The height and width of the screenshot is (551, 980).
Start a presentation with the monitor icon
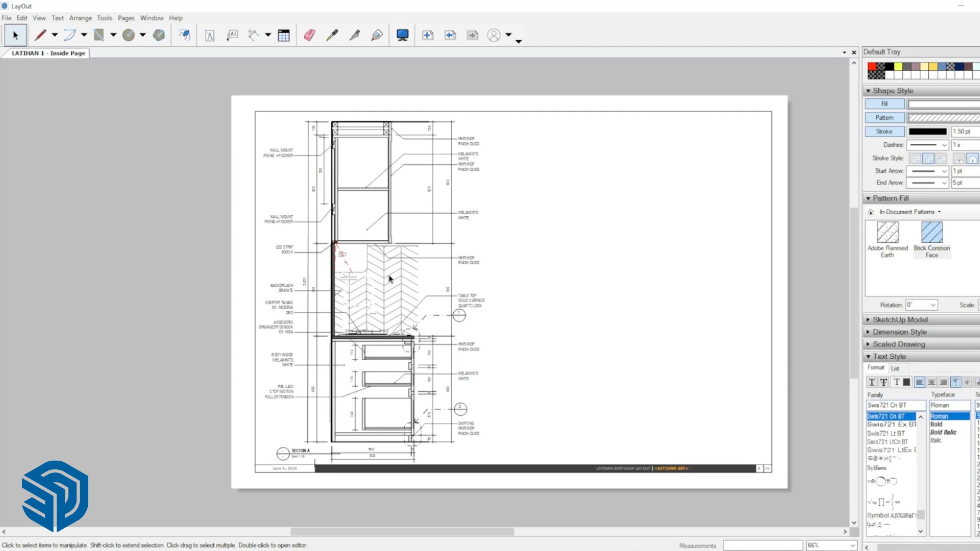click(403, 35)
